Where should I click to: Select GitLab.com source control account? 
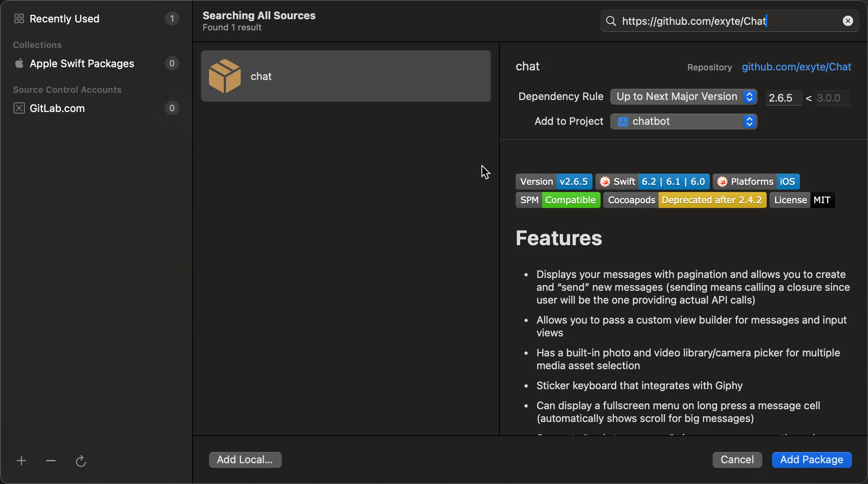pos(57,108)
